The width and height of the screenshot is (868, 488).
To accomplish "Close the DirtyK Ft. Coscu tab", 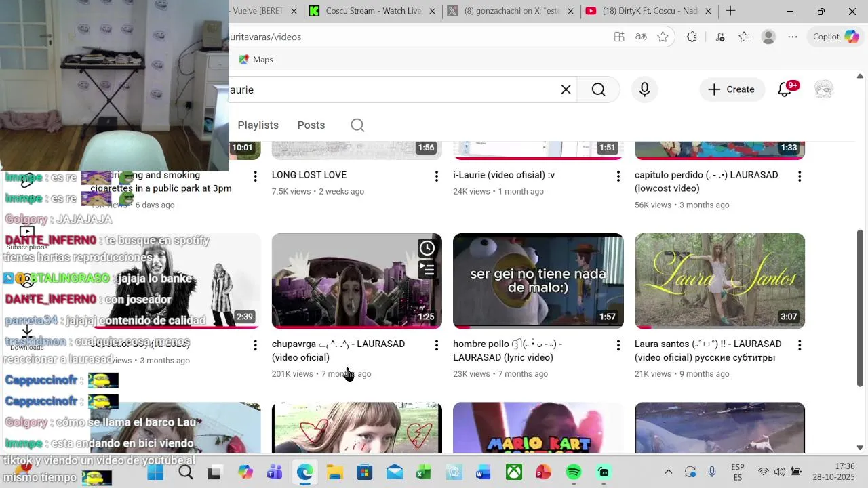I will pyautogui.click(x=708, y=11).
